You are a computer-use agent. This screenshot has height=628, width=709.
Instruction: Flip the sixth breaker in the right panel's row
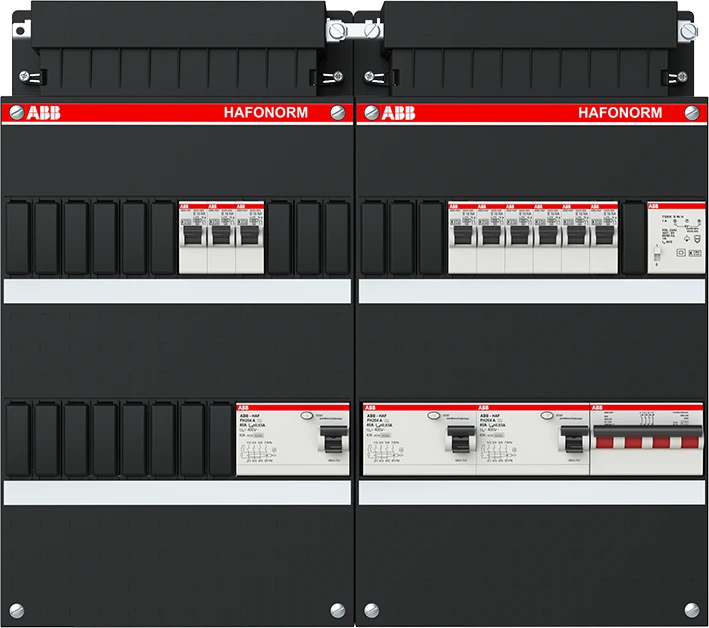[x=604, y=238]
